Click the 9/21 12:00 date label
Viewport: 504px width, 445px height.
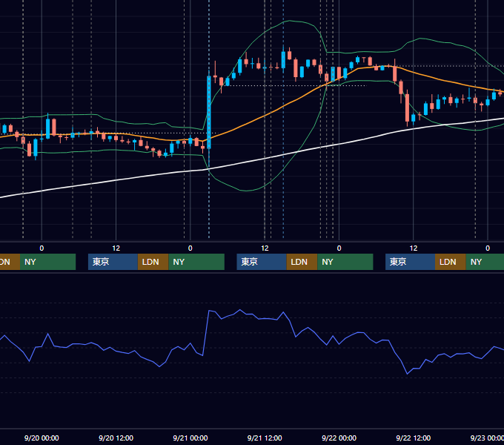[265, 438]
